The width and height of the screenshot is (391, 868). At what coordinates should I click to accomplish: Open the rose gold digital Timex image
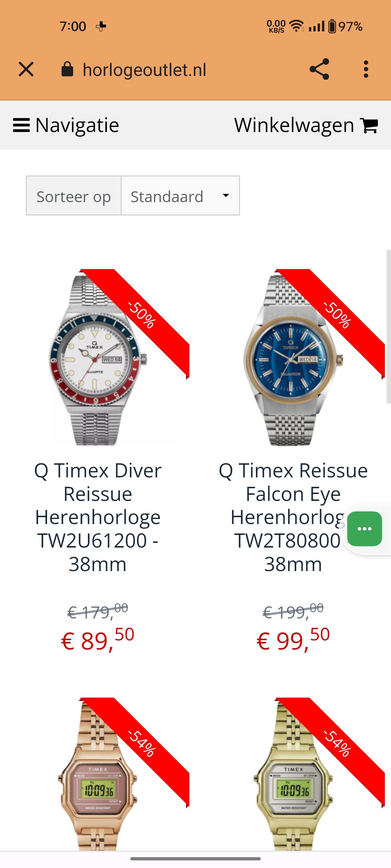point(98,774)
